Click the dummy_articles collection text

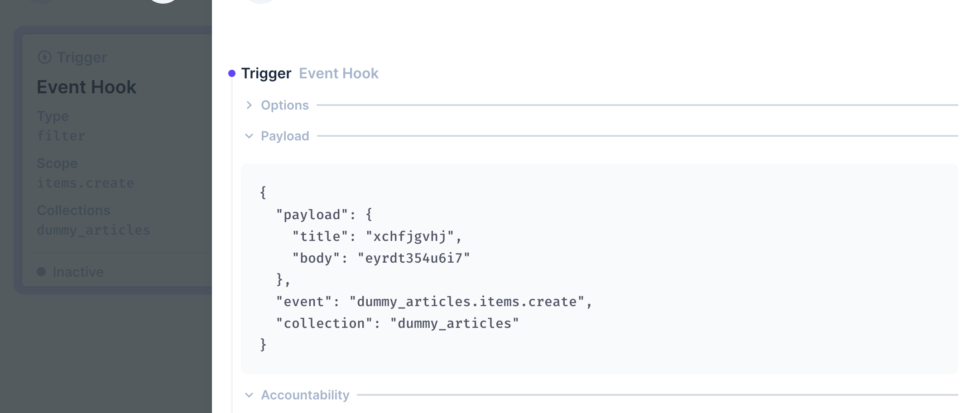point(93,230)
